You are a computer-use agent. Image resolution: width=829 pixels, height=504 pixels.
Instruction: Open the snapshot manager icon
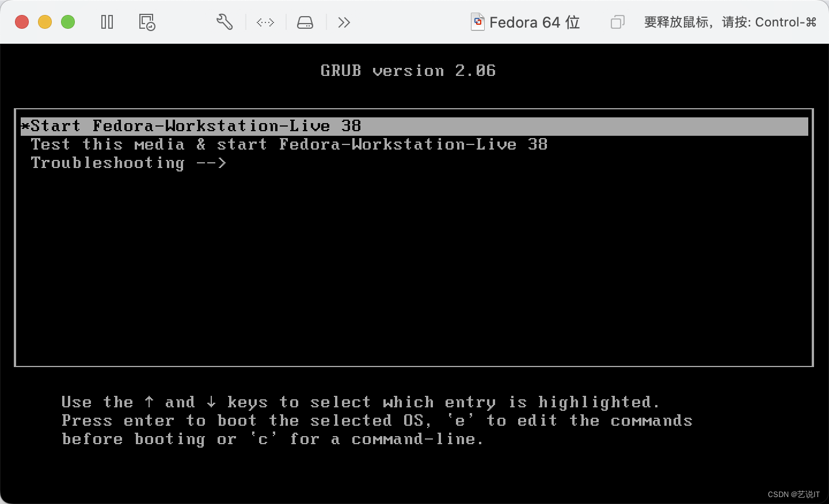tap(147, 22)
